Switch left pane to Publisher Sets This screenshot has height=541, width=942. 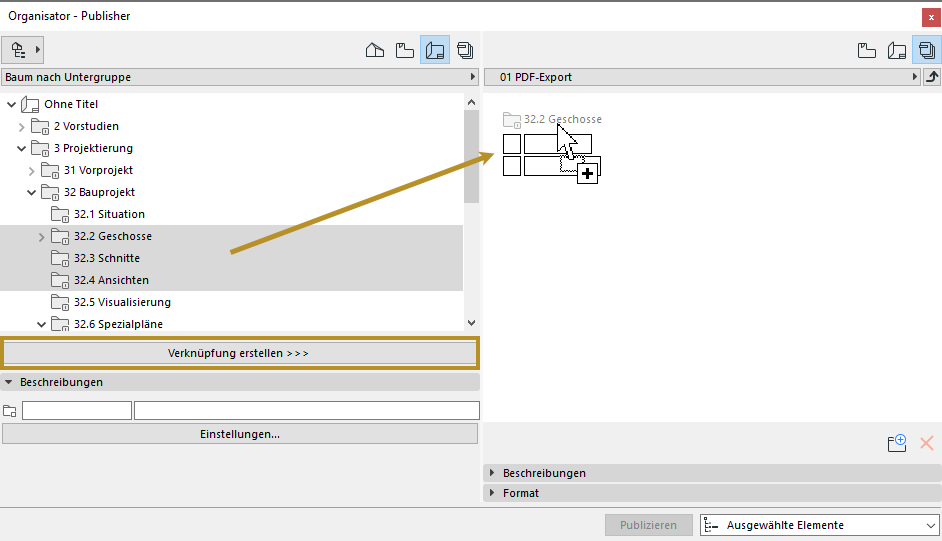[465, 50]
